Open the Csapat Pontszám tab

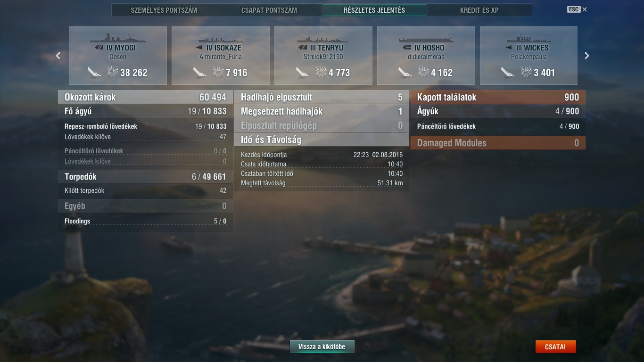coord(269,10)
